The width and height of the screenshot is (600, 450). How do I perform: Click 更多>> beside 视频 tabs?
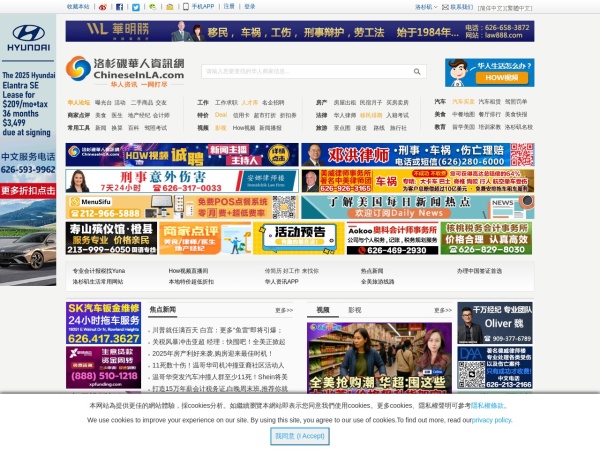[x=443, y=310]
